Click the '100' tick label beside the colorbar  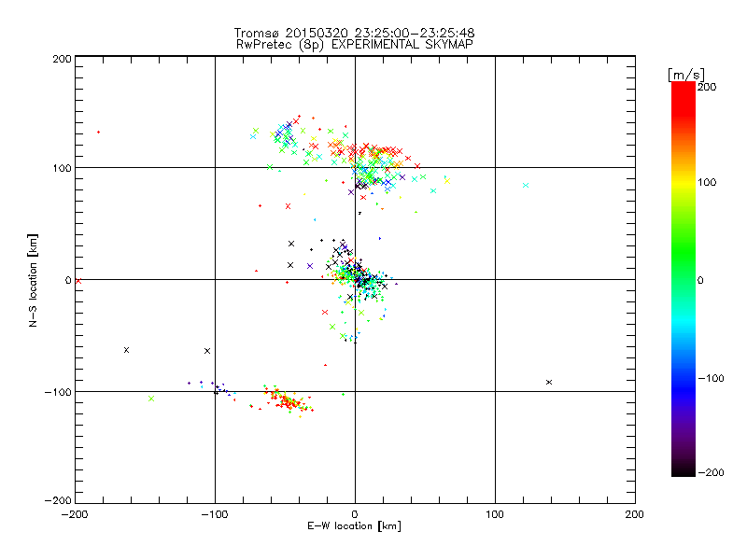pos(710,182)
